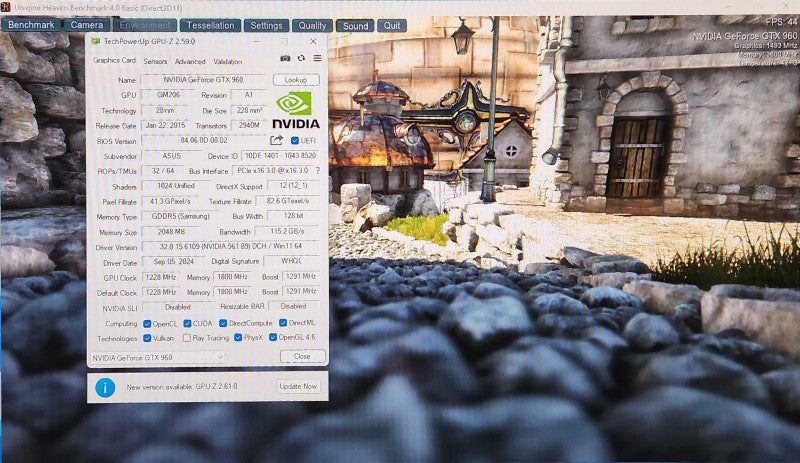The width and height of the screenshot is (800, 463).
Task: Click the Device ID value 10DE 1401
Action: [x=280, y=155]
